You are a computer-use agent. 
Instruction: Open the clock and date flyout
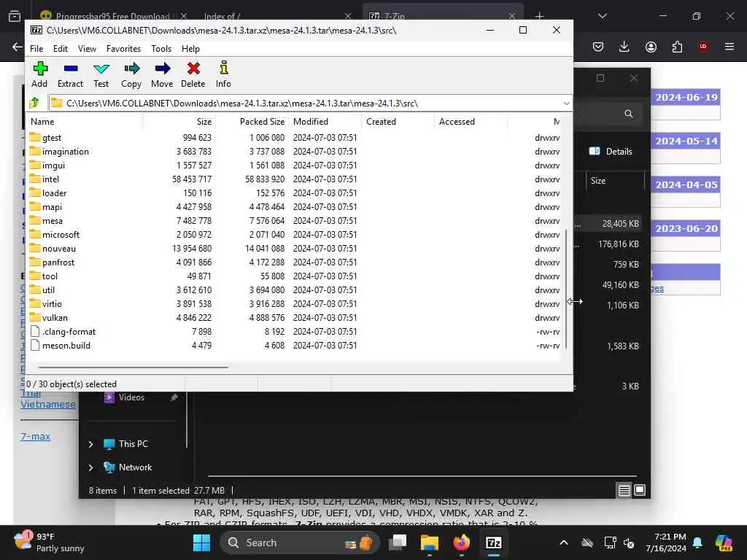coord(666,542)
